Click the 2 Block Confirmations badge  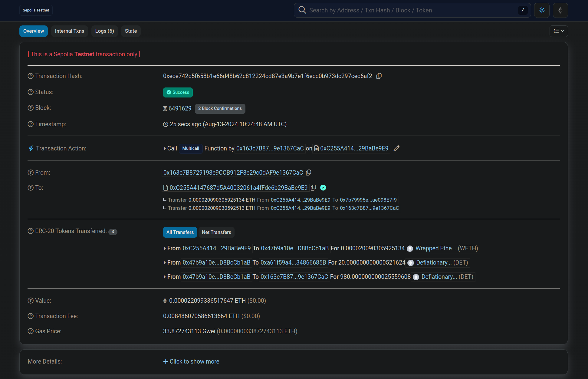(x=220, y=108)
